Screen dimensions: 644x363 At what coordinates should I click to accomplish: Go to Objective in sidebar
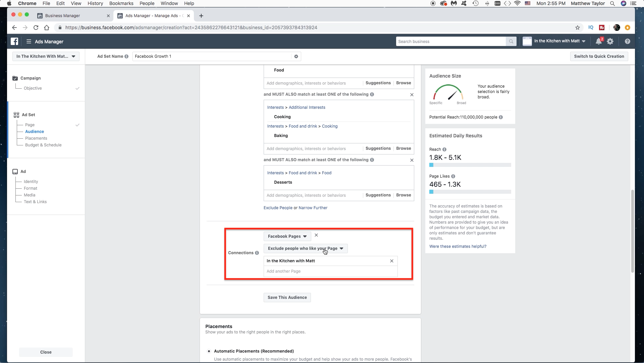click(x=33, y=88)
